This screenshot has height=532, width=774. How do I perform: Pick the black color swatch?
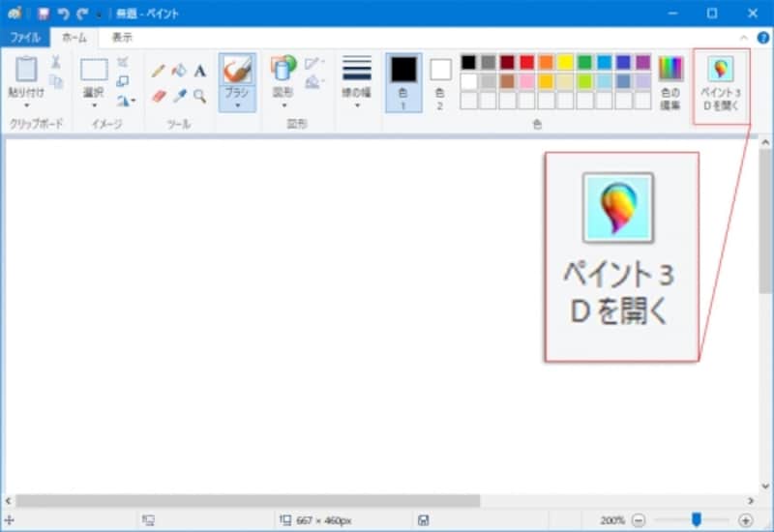point(468,62)
